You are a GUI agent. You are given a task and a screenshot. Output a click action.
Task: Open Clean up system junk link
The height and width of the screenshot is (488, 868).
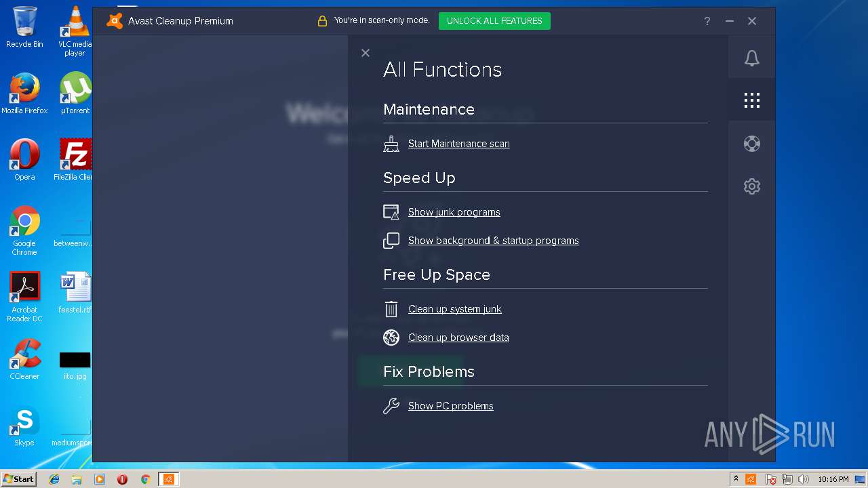pos(454,309)
